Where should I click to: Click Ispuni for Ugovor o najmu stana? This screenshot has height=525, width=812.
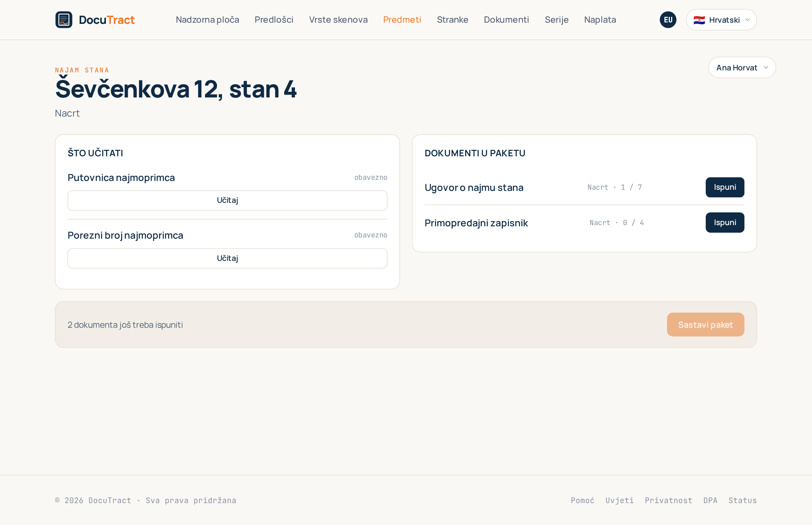[x=725, y=187]
